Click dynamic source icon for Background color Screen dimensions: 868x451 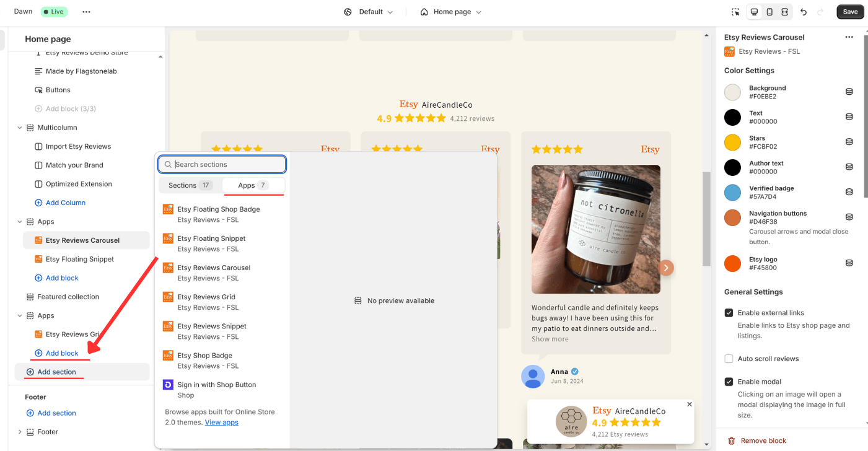point(849,92)
